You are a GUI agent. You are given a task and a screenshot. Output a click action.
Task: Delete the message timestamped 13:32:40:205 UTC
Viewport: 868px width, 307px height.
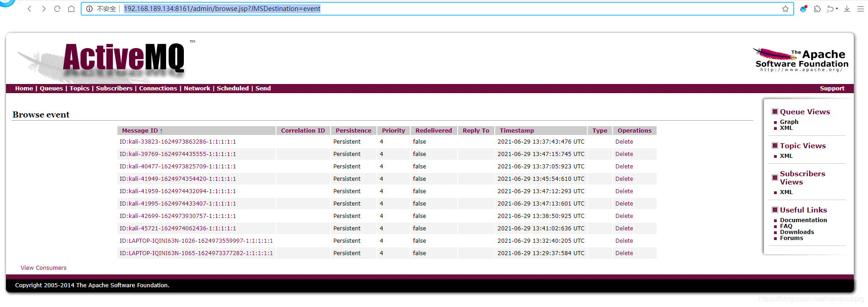624,241
